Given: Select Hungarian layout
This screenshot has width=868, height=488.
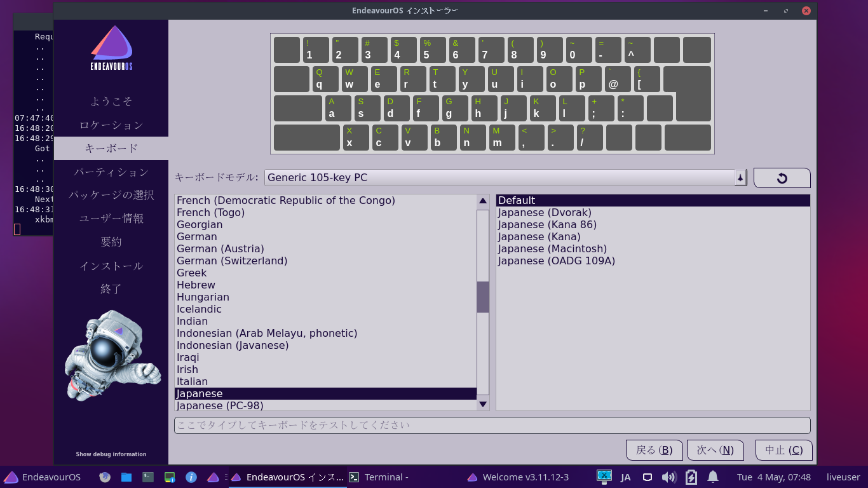Looking at the screenshot, I should click(325, 297).
